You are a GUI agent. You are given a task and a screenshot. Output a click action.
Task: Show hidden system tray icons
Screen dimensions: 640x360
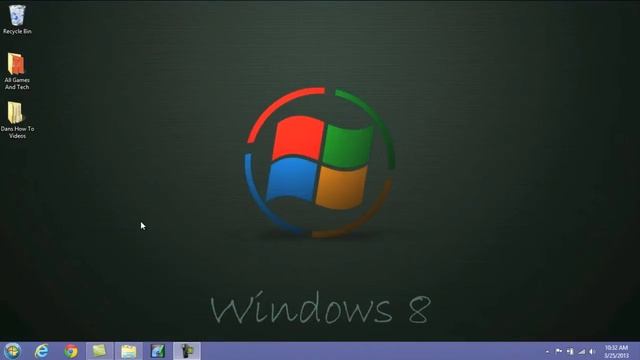pyautogui.click(x=547, y=351)
